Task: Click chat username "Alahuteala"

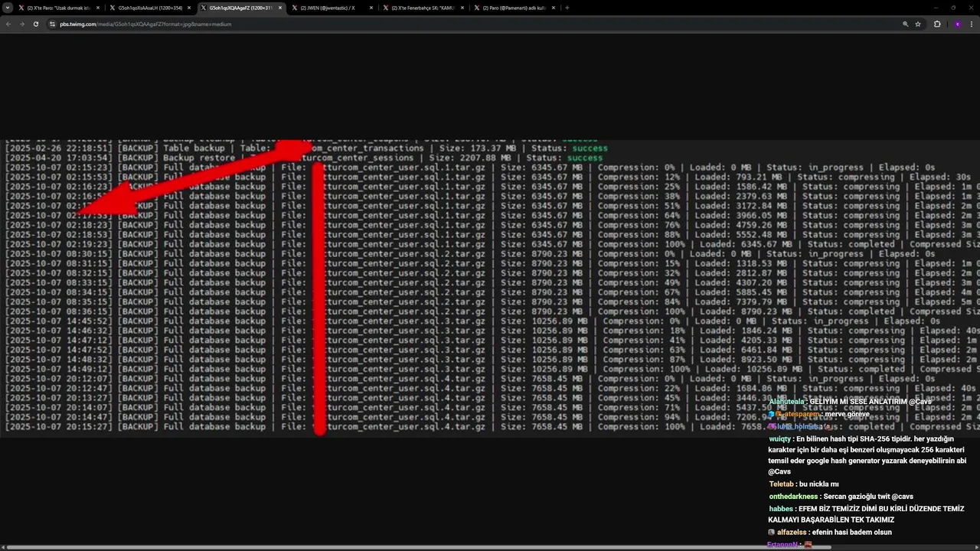Action: click(x=787, y=402)
